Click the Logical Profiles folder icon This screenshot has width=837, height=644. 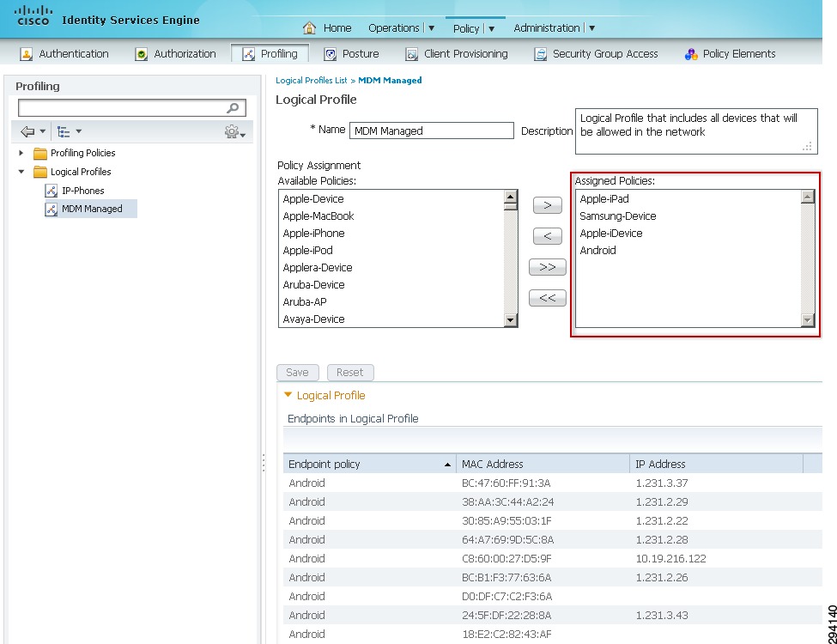click(40, 172)
